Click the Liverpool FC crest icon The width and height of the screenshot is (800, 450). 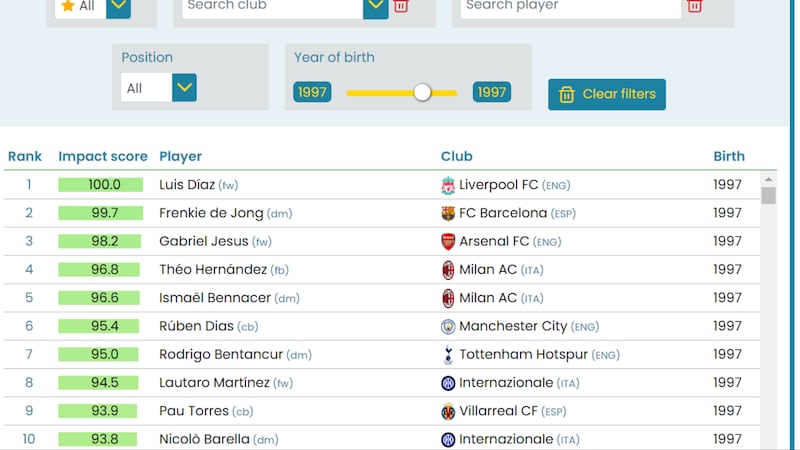[448, 185]
